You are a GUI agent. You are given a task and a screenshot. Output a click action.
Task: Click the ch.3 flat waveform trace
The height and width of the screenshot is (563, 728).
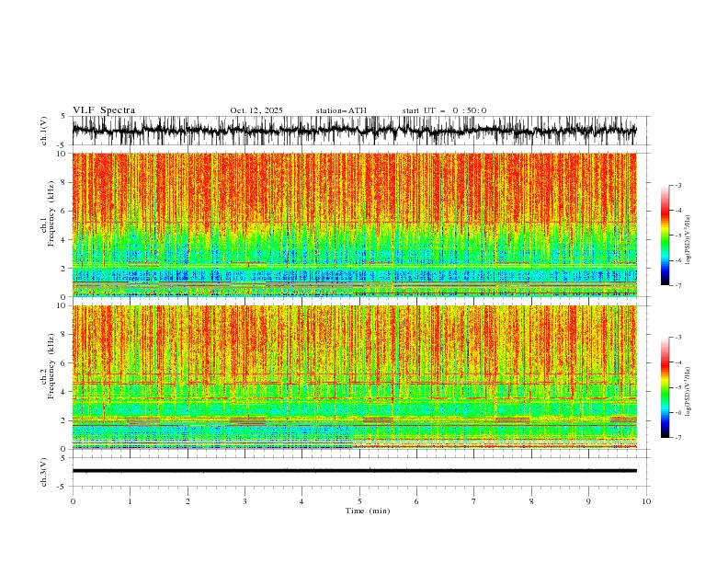[354, 471]
